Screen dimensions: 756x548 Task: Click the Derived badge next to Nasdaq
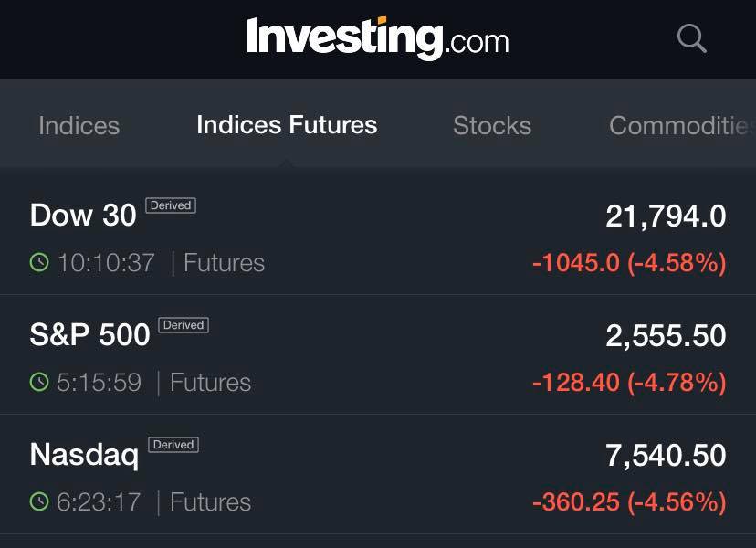[173, 445]
